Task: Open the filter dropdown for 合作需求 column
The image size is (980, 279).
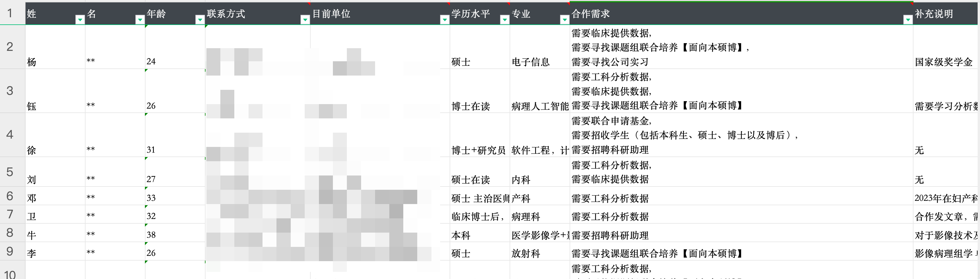Action: (908, 20)
